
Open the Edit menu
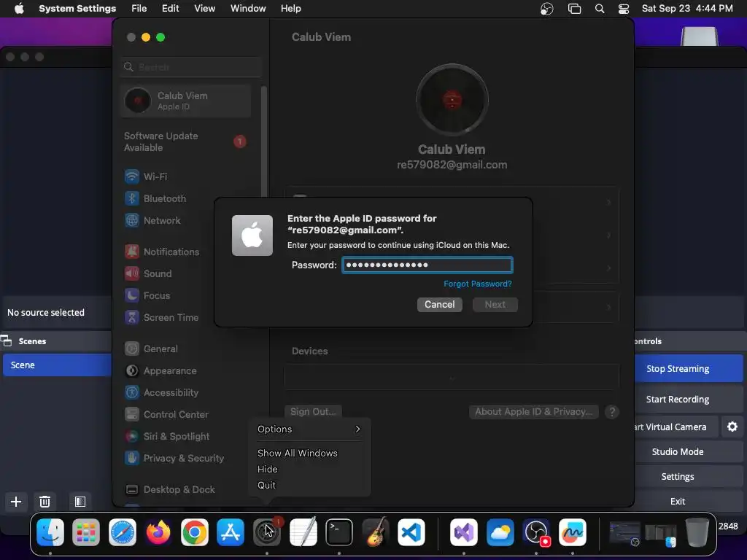click(170, 9)
